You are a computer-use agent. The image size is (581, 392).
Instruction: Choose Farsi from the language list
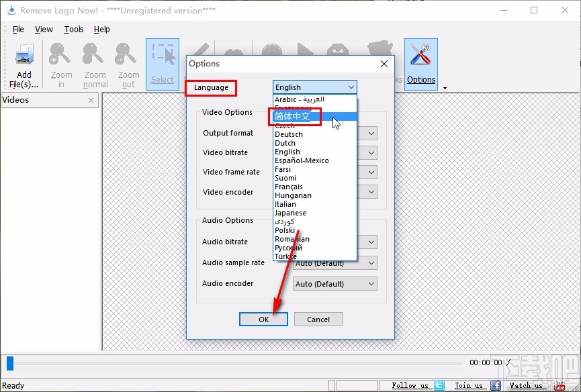[315, 169]
